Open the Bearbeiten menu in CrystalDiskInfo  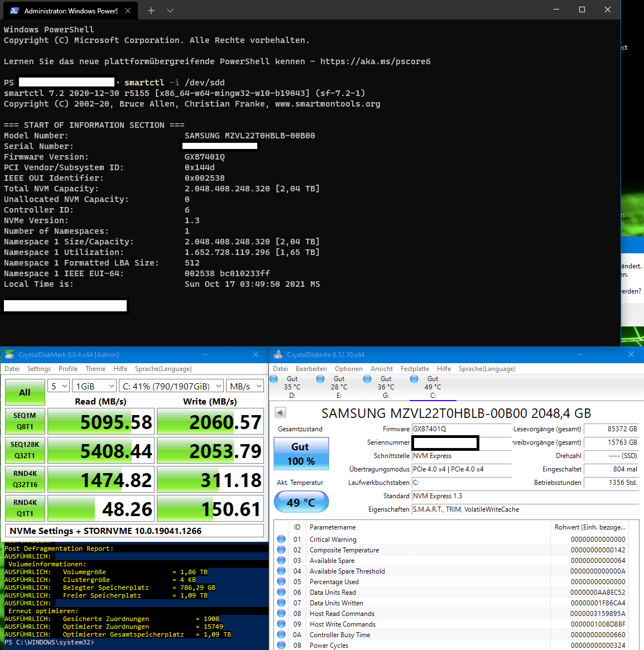coord(311,369)
